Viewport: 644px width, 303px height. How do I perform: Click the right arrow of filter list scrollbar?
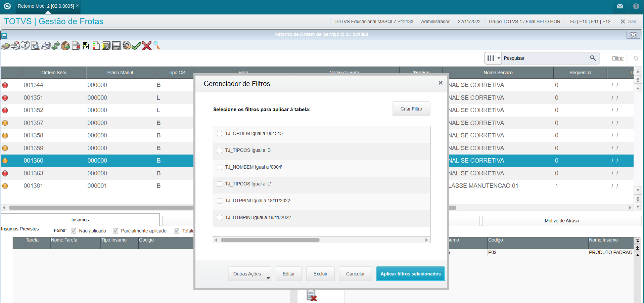pos(426,240)
